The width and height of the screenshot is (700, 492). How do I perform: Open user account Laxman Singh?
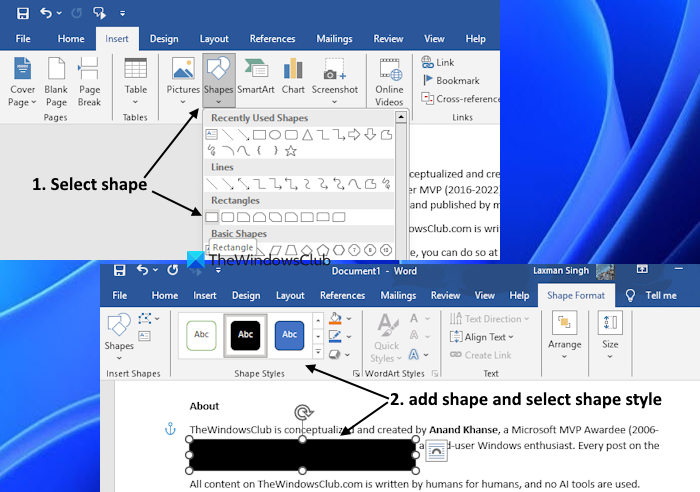coord(573,271)
